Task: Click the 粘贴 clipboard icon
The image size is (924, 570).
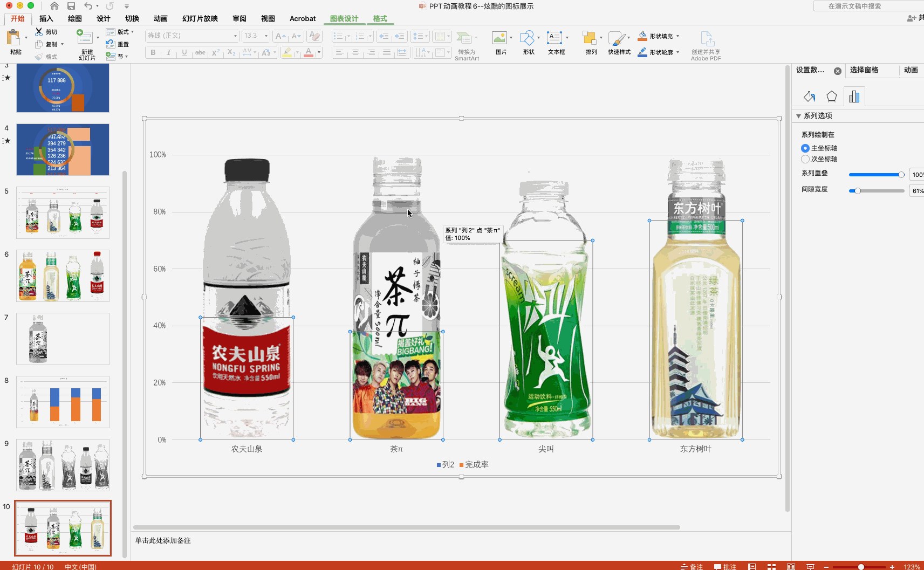Action: tap(13, 38)
